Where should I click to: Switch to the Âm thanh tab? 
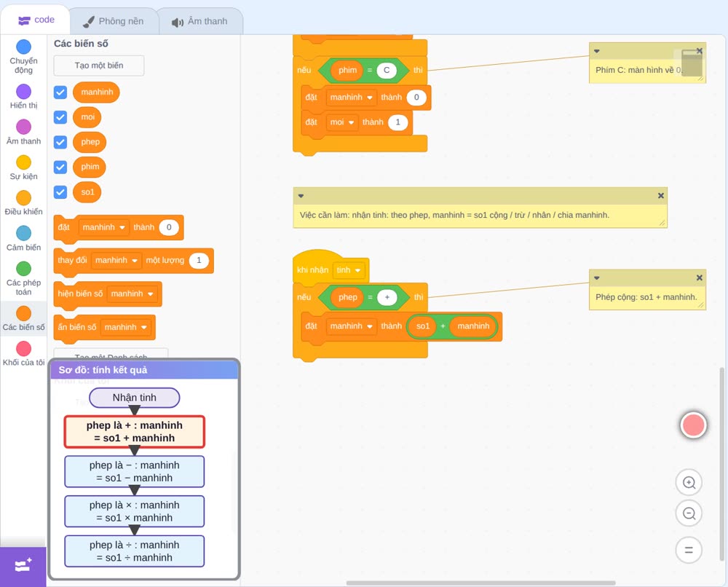tap(200, 21)
